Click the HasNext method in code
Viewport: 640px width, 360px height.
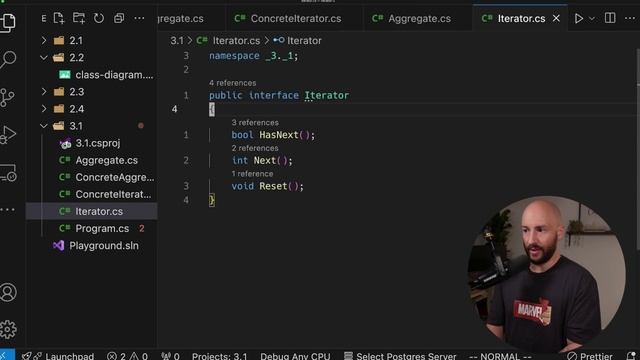point(279,135)
